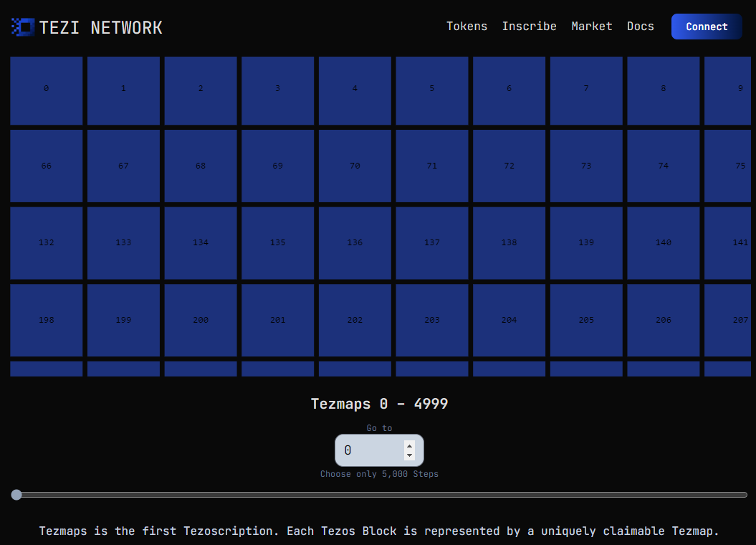The width and height of the screenshot is (756, 545).
Task: Choose Tezmap block 70
Action: [x=355, y=166]
